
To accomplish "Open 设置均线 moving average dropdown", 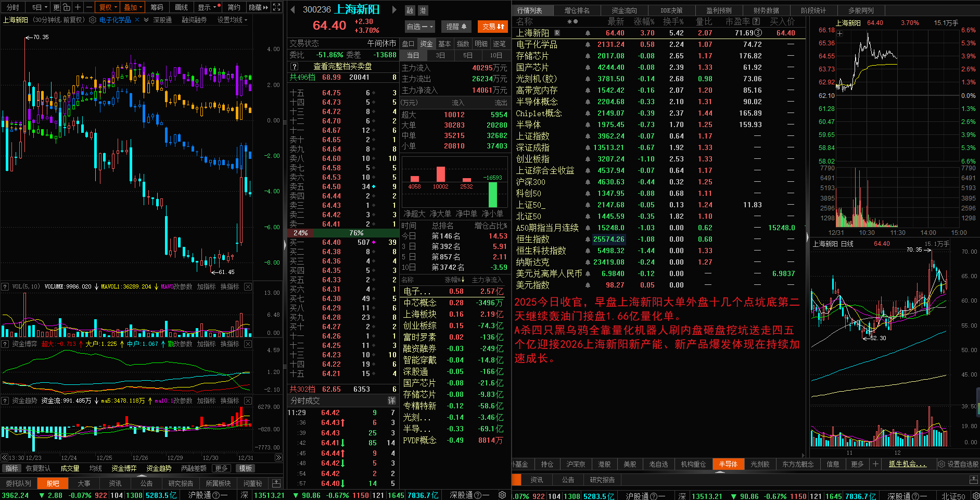I will (232, 20).
